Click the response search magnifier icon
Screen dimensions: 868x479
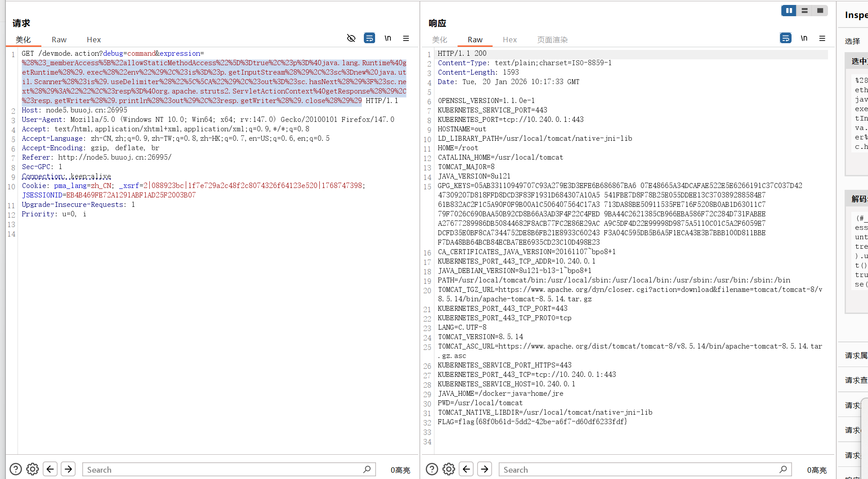pos(783,469)
